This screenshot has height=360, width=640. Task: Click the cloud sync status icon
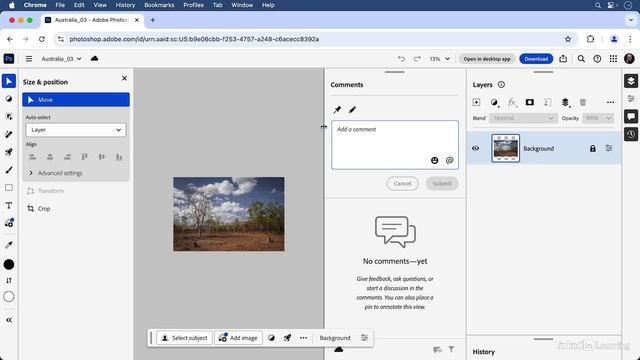tap(94, 58)
